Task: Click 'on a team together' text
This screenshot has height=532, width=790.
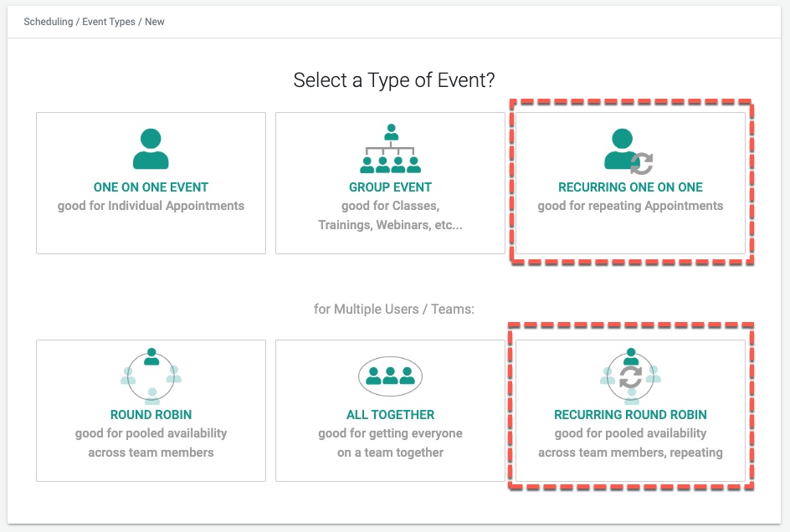Action: tap(391, 453)
